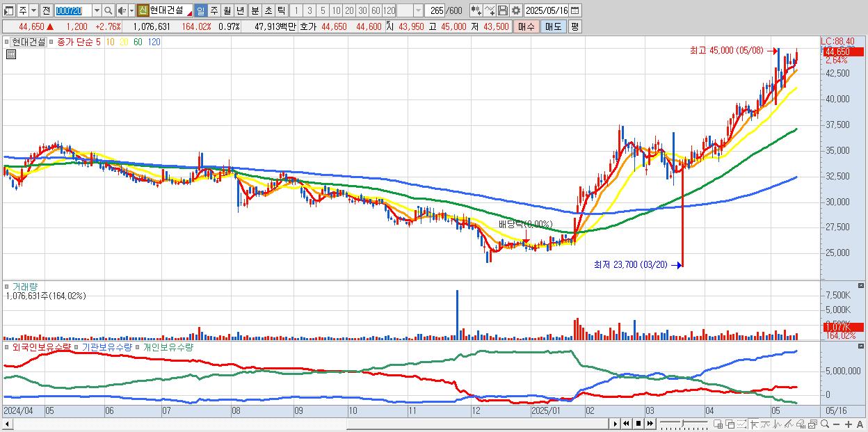This screenshot has width=868, height=432.
Task: Click the 호가 quote label
Action: [x=307, y=26]
